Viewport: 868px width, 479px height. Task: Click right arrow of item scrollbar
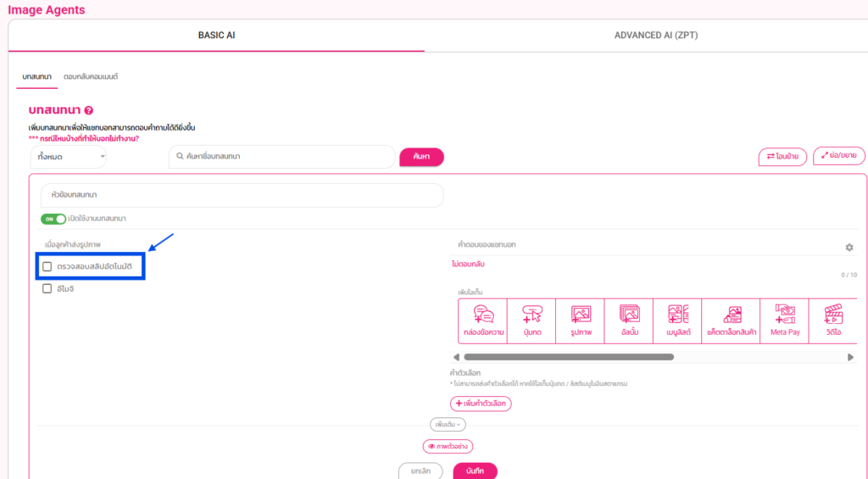click(850, 357)
